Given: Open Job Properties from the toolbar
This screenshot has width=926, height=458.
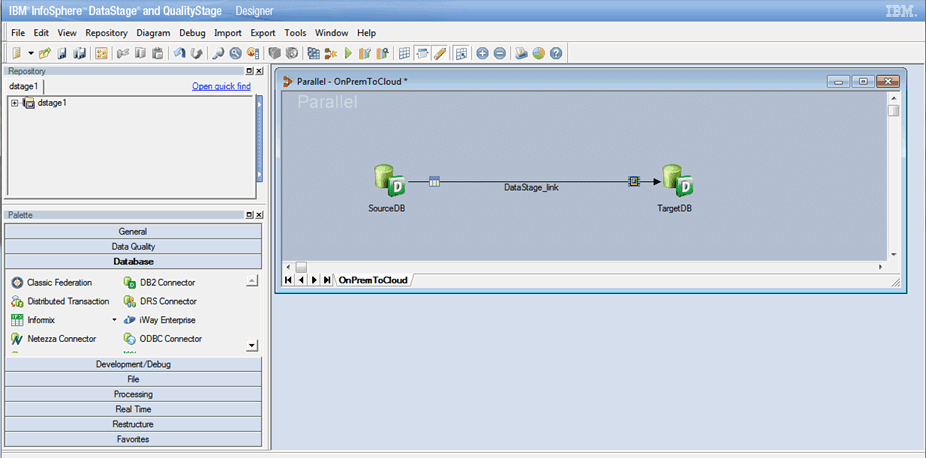Looking at the screenshot, I should click(x=102, y=54).
